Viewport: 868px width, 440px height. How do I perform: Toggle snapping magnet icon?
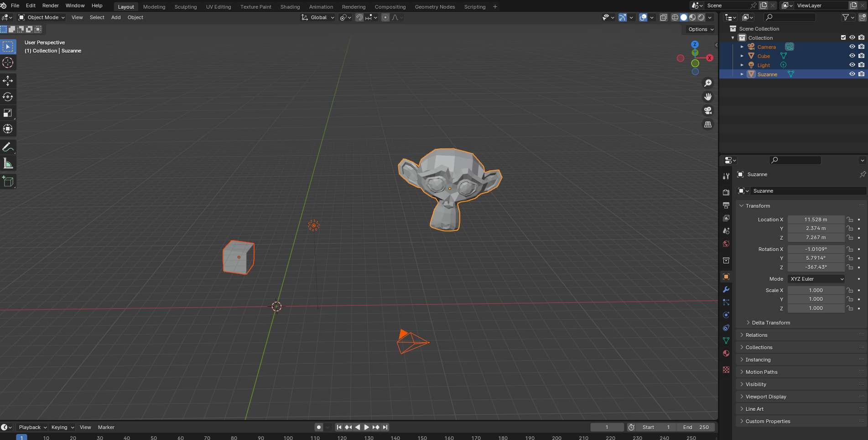[x=359, y=17]
